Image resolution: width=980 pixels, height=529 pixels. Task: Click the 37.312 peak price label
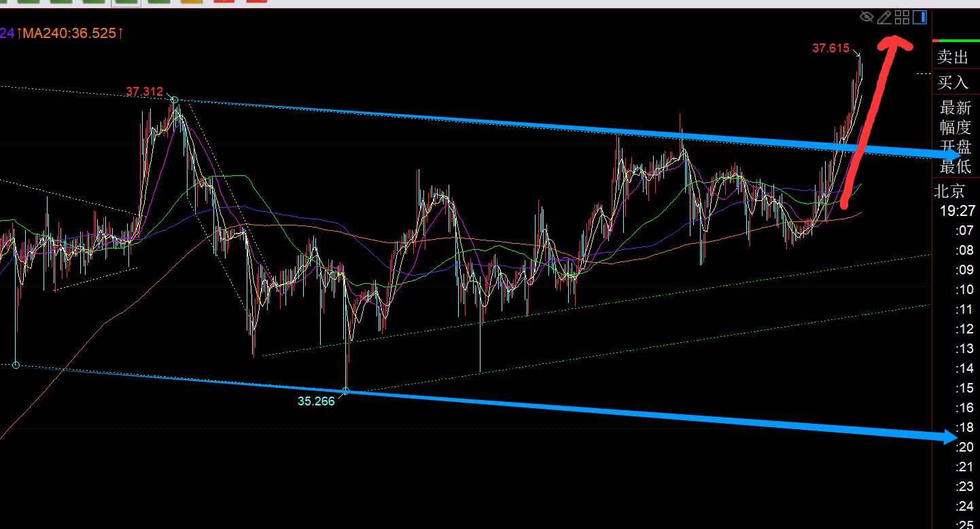pyautogui.click(x=144, y=91)
